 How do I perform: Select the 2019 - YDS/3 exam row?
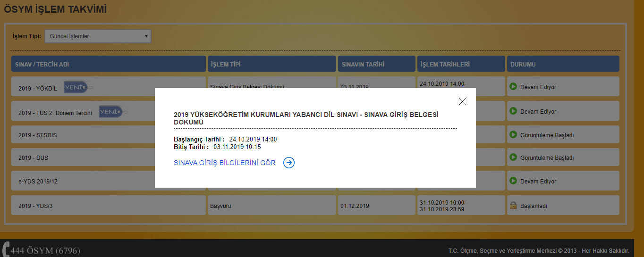pos(32,206)
